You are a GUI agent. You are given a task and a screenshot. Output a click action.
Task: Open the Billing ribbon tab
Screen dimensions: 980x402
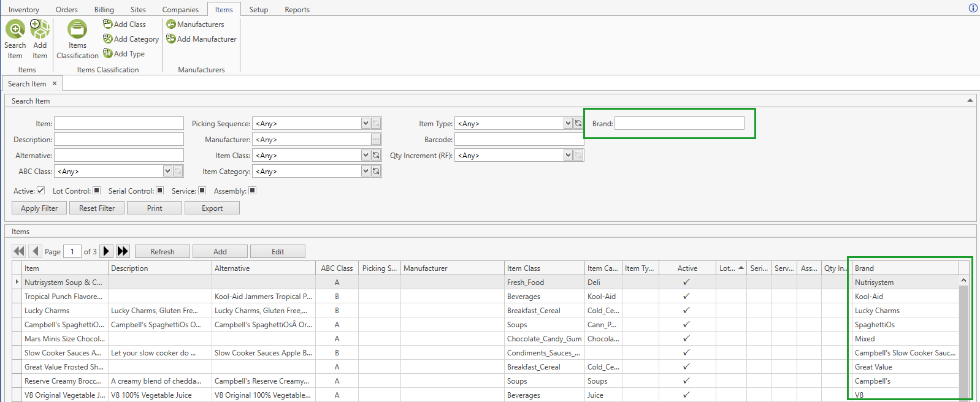pos(104,9)
